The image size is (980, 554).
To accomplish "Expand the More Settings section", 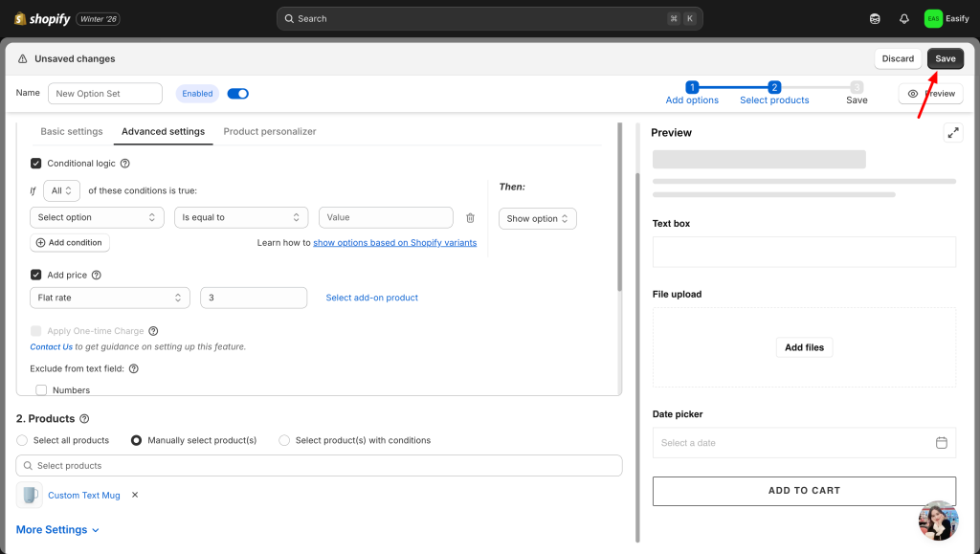I will 58,530.
